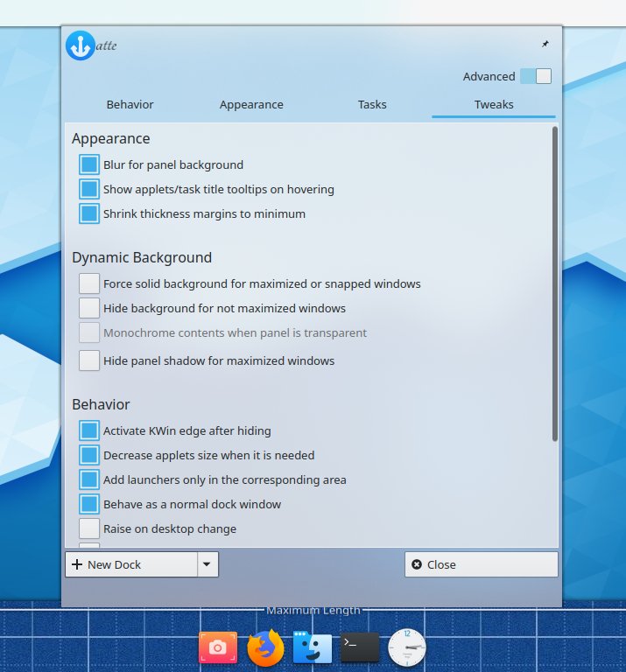Open the screenshot camera app in dock
Viewport: 626px width, 672px height.
tap(218, 647)
